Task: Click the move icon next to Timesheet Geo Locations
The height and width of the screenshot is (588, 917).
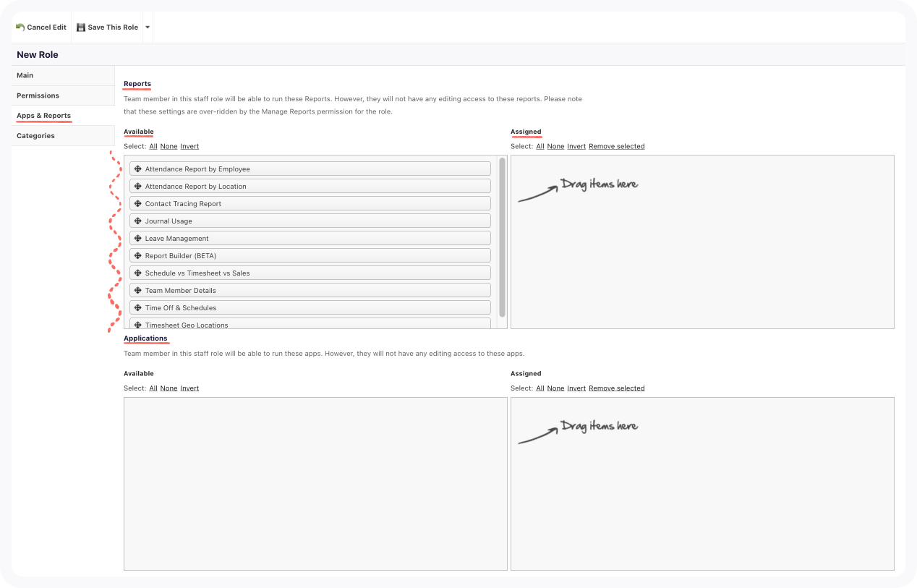Action: point(137,325)
